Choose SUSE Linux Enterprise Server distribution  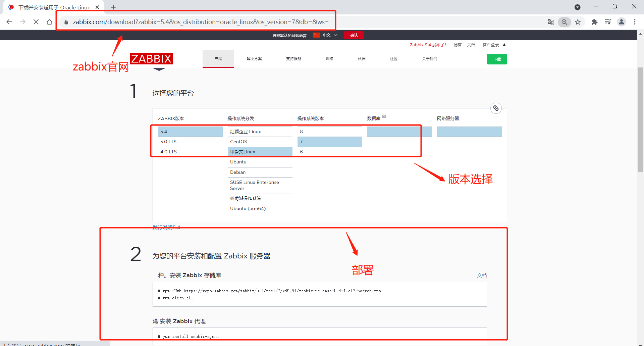[260, 185]
